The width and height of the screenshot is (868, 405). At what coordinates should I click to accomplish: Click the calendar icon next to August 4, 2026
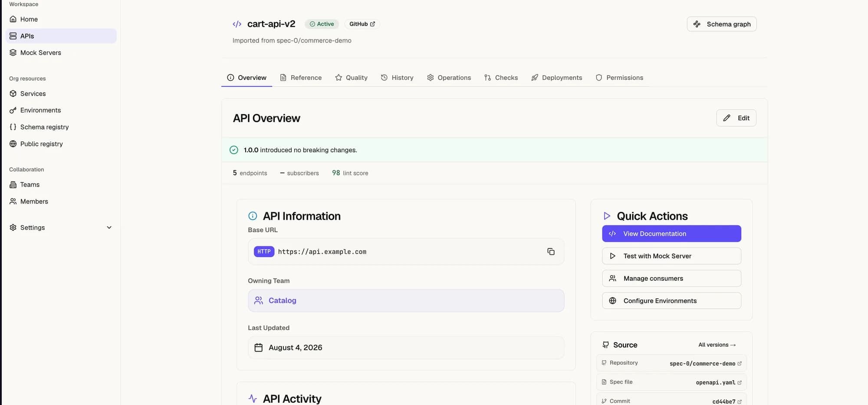[x=259, y=348]
